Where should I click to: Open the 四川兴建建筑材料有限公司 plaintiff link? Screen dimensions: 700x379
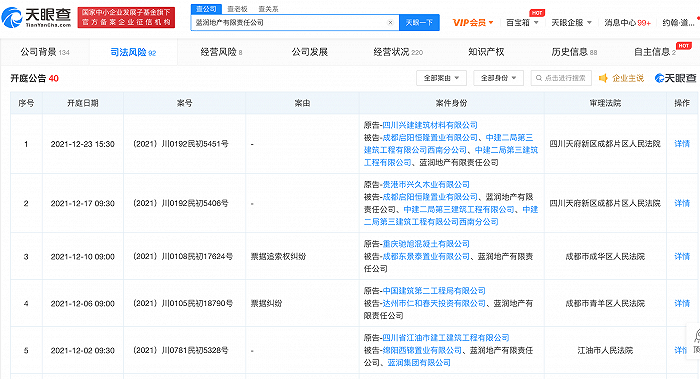tap(430, 125)
